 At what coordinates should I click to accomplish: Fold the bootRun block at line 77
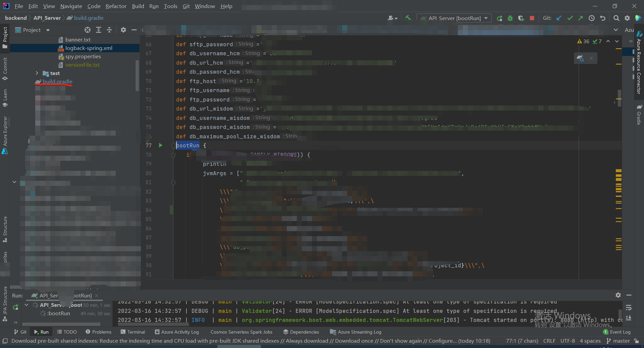coord(173,145)
